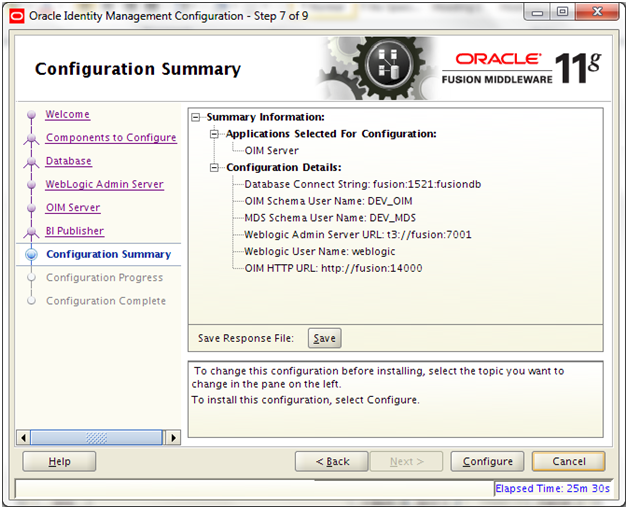Click the Welcome step bullet icon

click(31, 115)
